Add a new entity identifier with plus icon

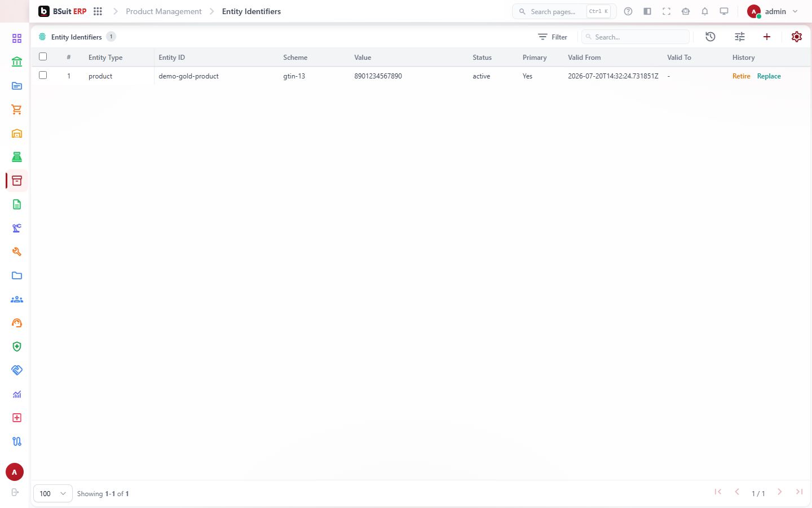click(x=767, y=37)
